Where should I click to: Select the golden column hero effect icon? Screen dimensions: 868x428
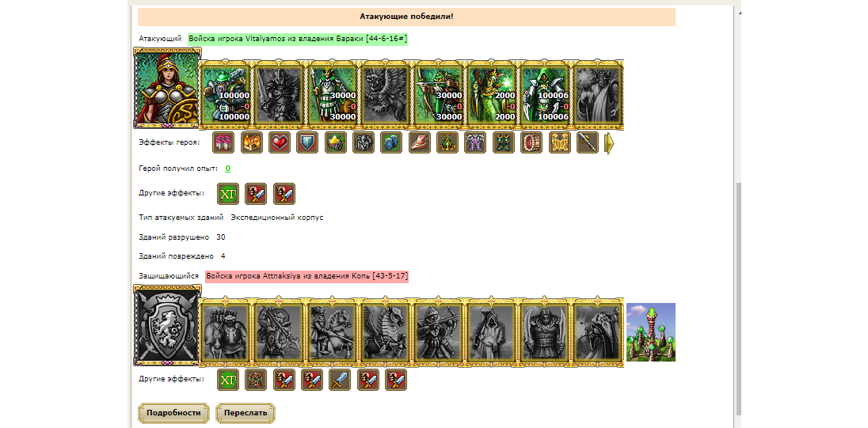pyautogui.click(x=560, y=142)
